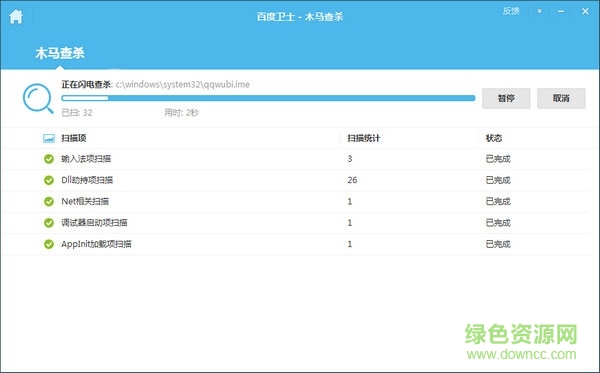Viewport: 600px width, 373px height.
Task: Click the 百度卫士 - 木马查杀 window title
Action: click(x=300, y=17)
